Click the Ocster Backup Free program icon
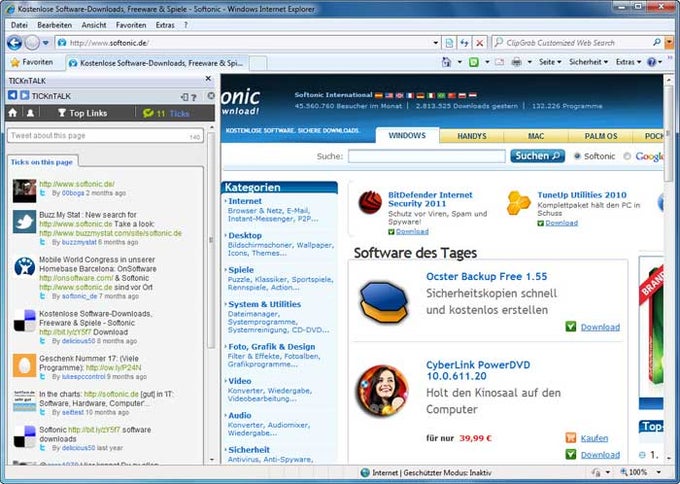The height and width of the screenshot is (484, 680). point(384,302)
